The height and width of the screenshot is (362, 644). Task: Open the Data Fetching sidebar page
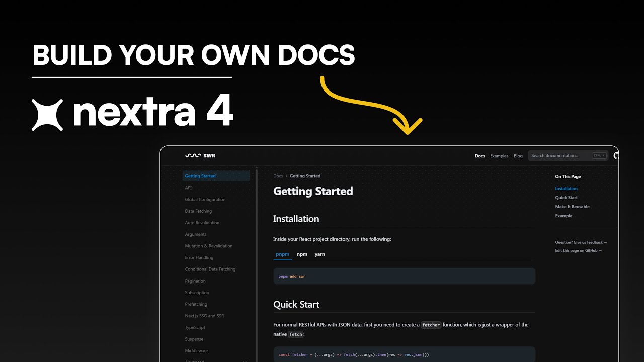[x=198, y=211]
